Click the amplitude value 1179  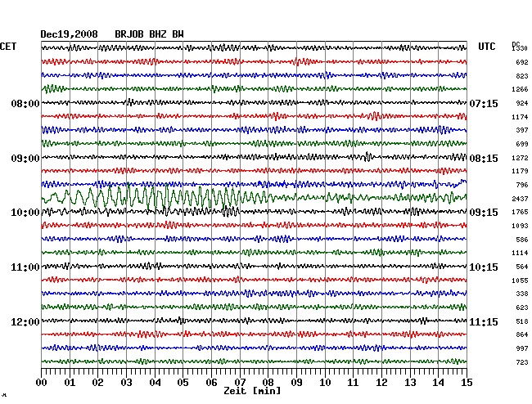[x=520, y=171]
